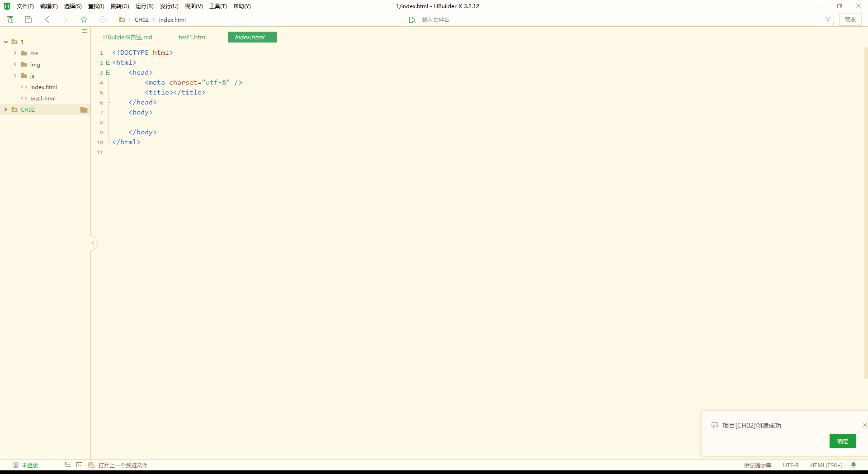Toggle code fold on the html tag line
This screenshot has width=868, height=474.
(108, 63)
